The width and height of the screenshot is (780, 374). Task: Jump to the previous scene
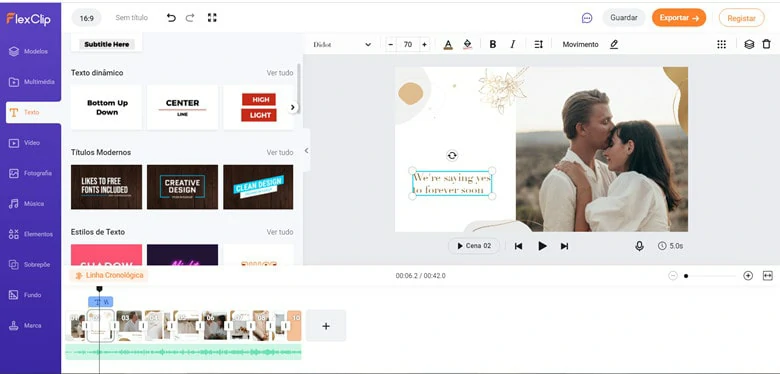coord(518,246)
